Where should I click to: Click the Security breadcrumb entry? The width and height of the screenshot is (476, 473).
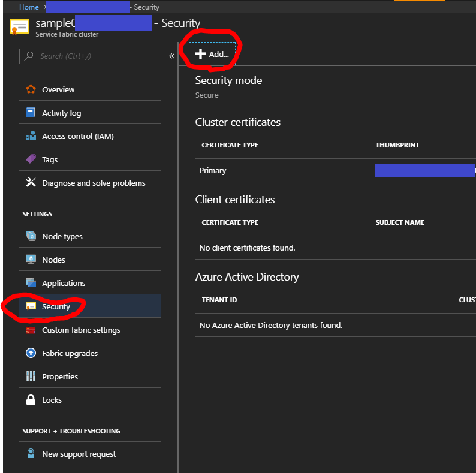pos(146,7)
